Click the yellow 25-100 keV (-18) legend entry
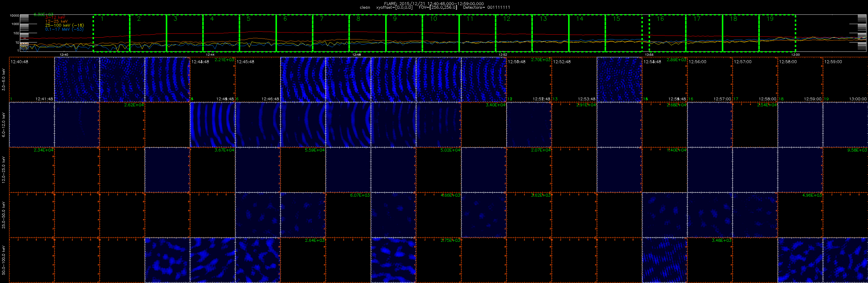The width and height of the screenshot is (868, 283). 65,25
